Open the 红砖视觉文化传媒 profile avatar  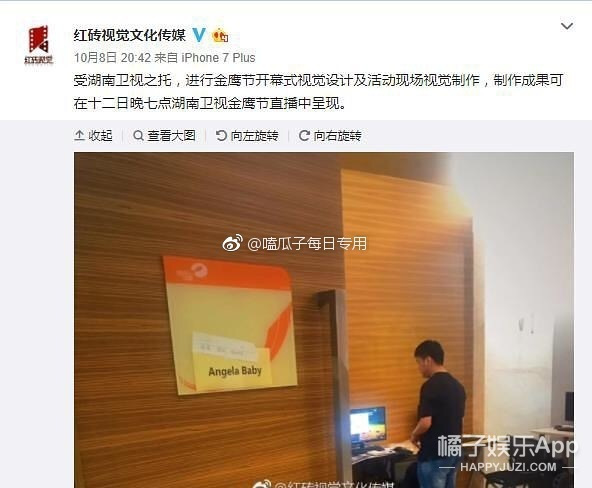[39, 44]
